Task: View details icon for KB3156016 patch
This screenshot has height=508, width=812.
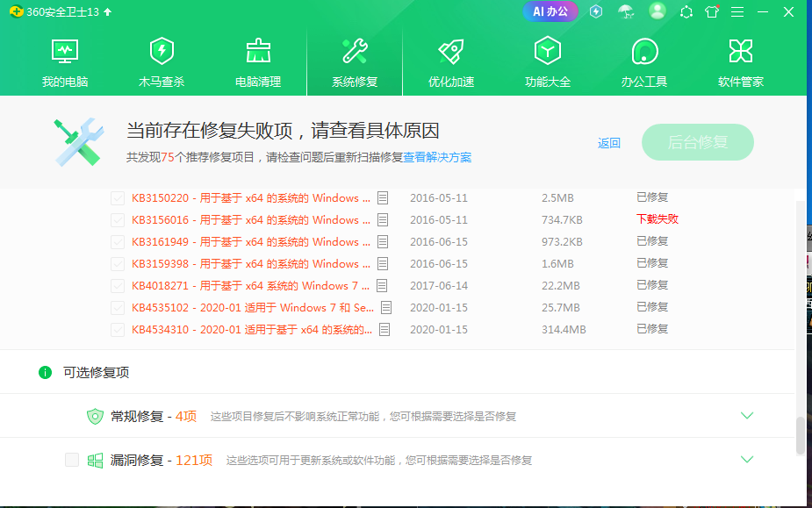Action: [x=383, y=220]
